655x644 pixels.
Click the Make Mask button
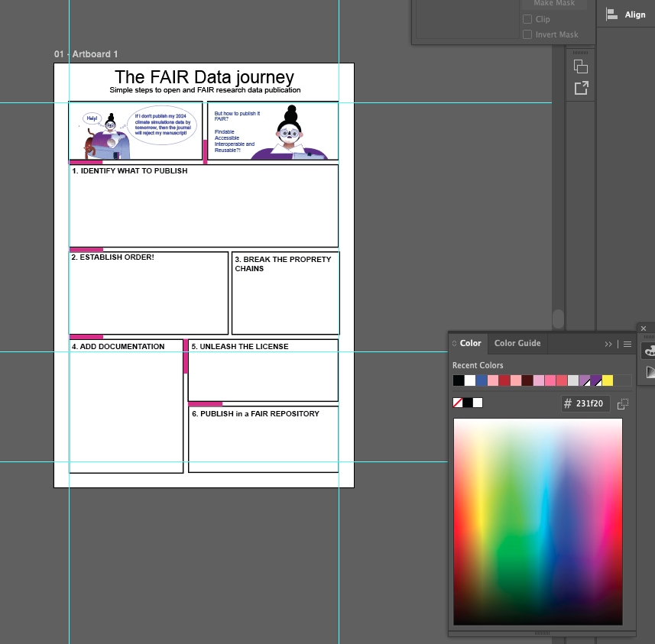(554, 4)
